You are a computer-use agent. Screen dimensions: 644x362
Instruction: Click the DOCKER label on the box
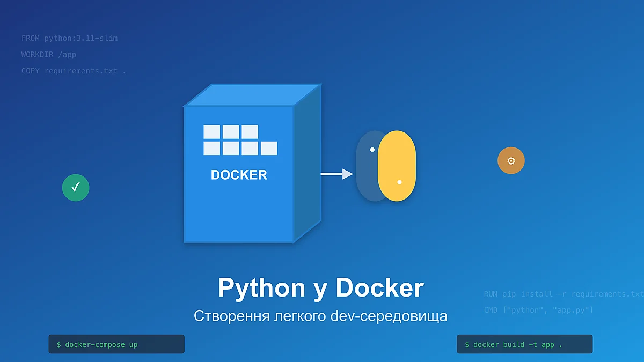(x=239, y=175)
